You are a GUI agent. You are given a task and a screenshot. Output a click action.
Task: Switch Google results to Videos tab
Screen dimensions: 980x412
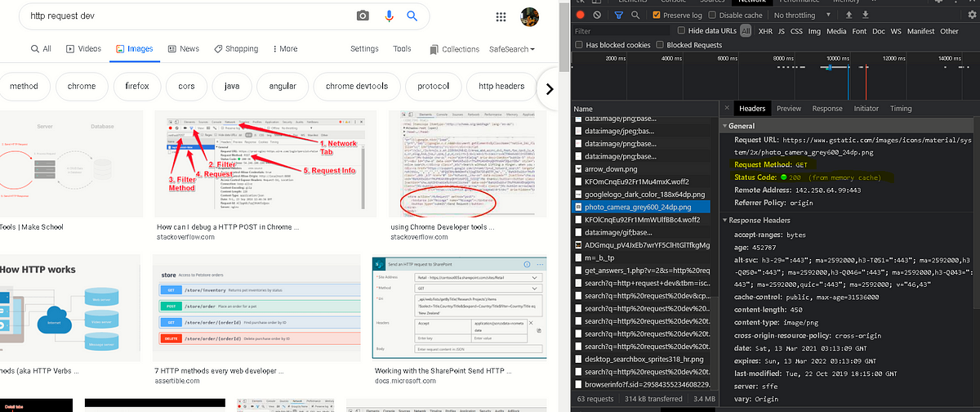(x=82, y=49)
